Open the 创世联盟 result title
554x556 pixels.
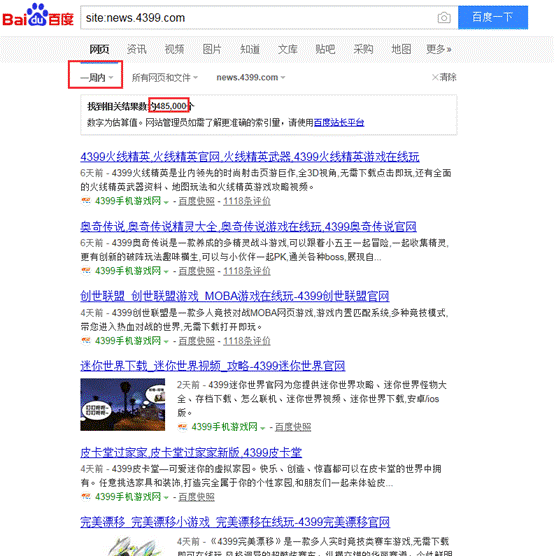click(234, 296)
